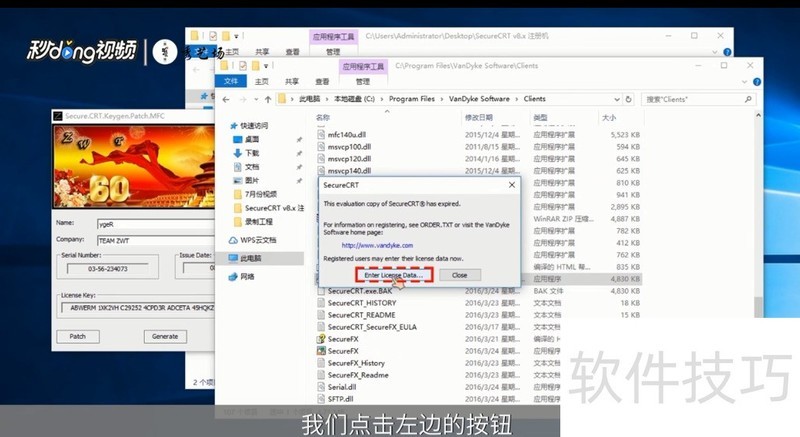
Task: Select SecureCRT_SecureFX_EULA file
Action: (372, 327)
